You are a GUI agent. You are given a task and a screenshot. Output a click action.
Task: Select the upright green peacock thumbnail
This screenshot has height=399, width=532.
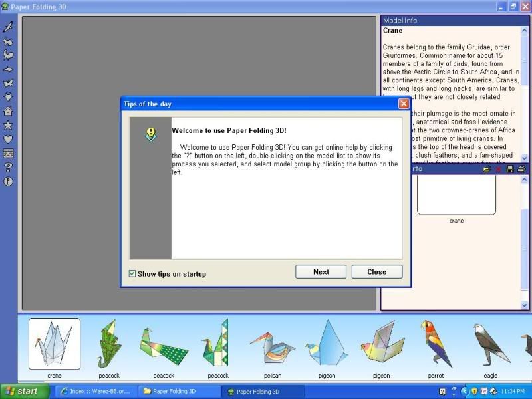[109, 344]
